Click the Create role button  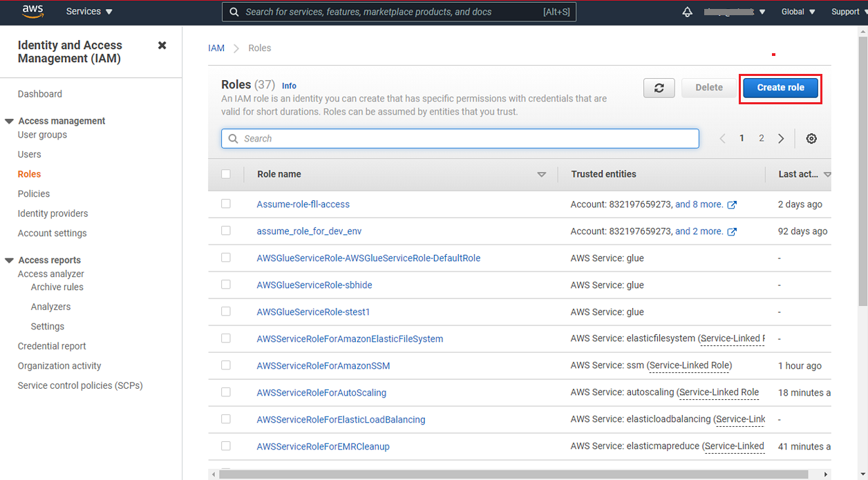[x=780, y=88]
